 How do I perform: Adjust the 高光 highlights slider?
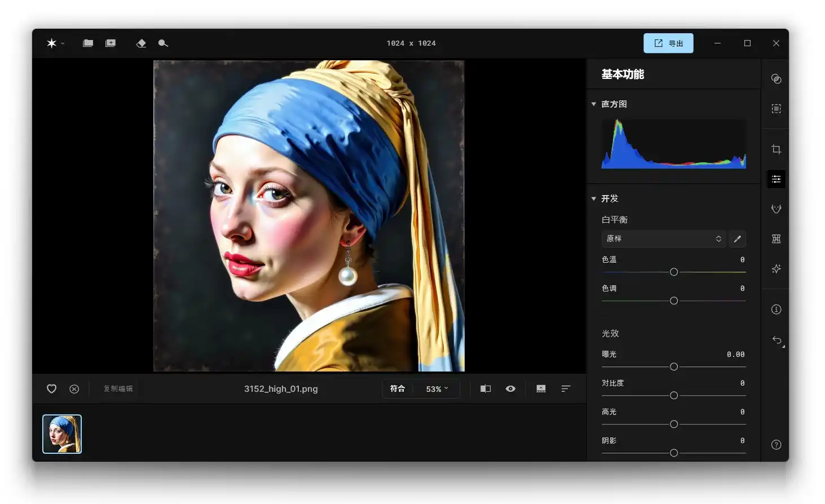[673, 425]
